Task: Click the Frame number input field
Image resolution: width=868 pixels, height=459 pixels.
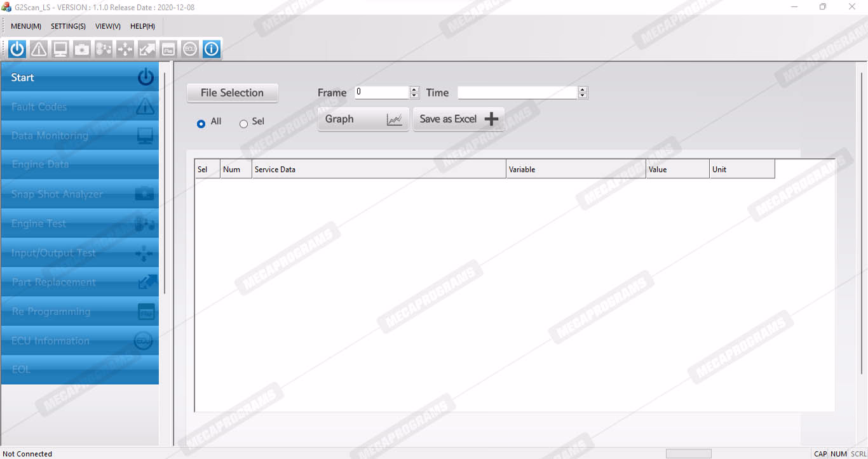Action: [381, 93]
